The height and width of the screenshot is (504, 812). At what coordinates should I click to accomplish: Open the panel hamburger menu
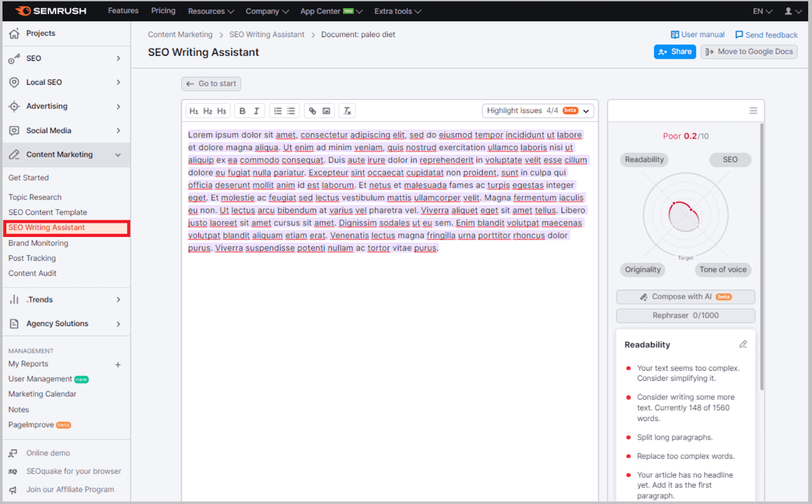click(x=753, y=111)
